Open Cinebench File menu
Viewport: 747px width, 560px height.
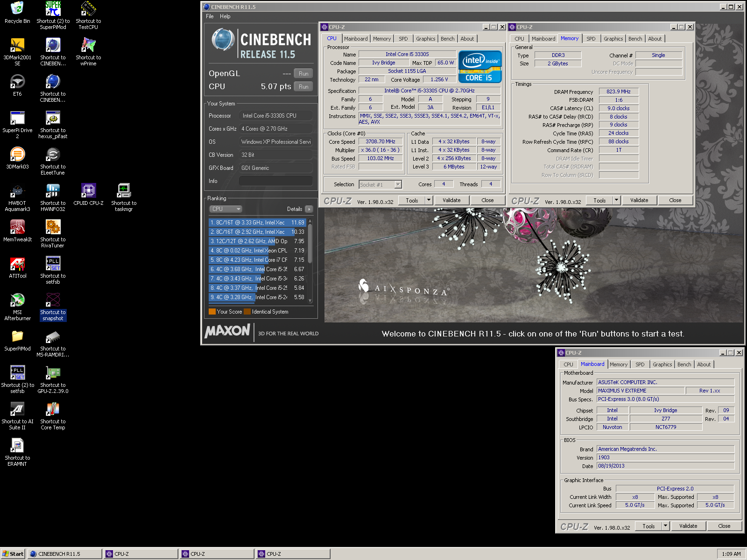coord(210,16)
